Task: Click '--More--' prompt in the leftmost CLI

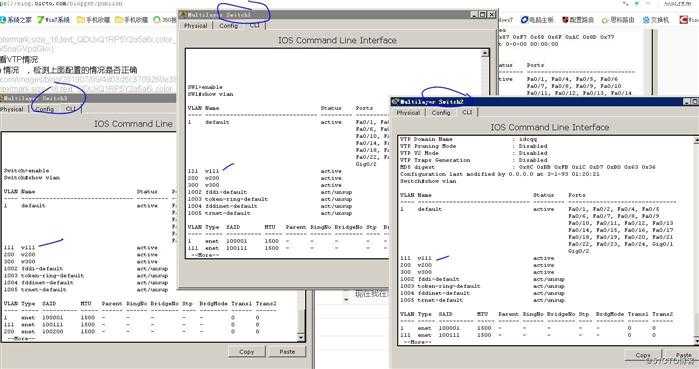Action: pyautogui.click(x=21, y=339)
